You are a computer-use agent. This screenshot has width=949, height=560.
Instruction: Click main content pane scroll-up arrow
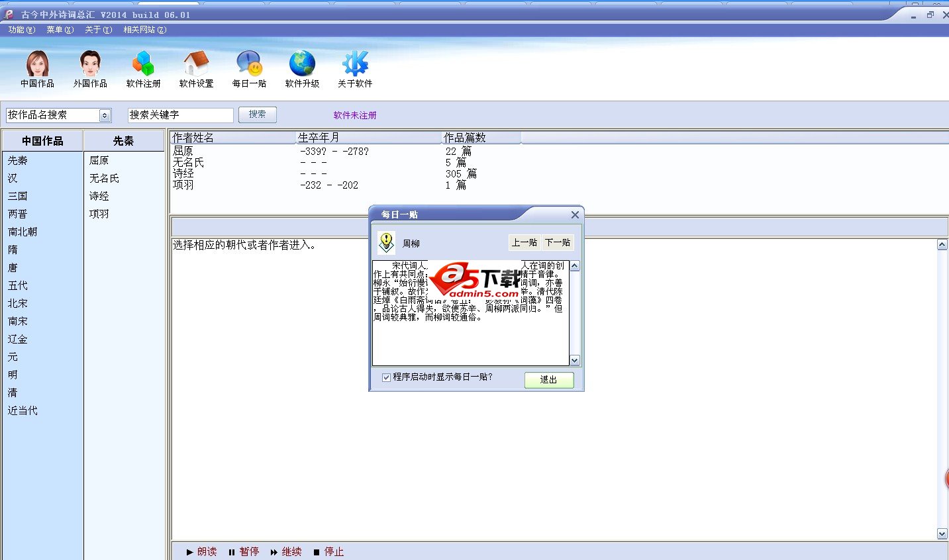tap(942, 245)
